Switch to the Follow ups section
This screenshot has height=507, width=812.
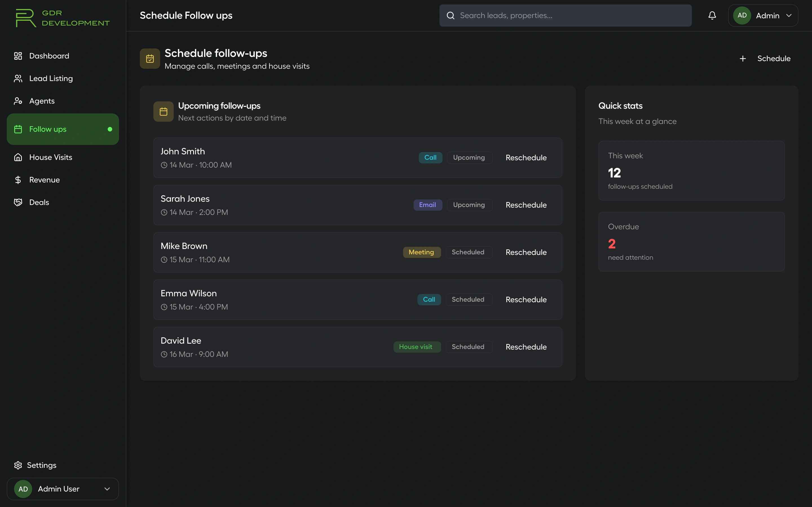48,129
